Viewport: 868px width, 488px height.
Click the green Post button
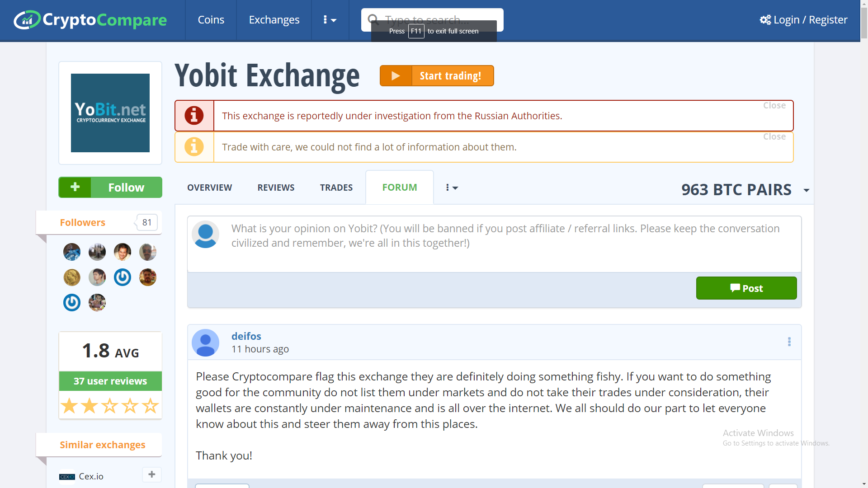click(x=746, y=288)
